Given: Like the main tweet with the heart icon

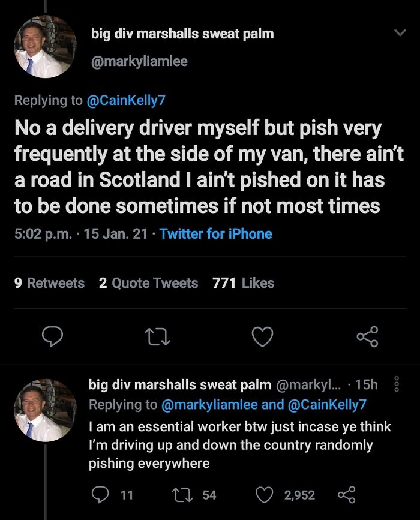Looking at the screenshot, I should point(262,338).
